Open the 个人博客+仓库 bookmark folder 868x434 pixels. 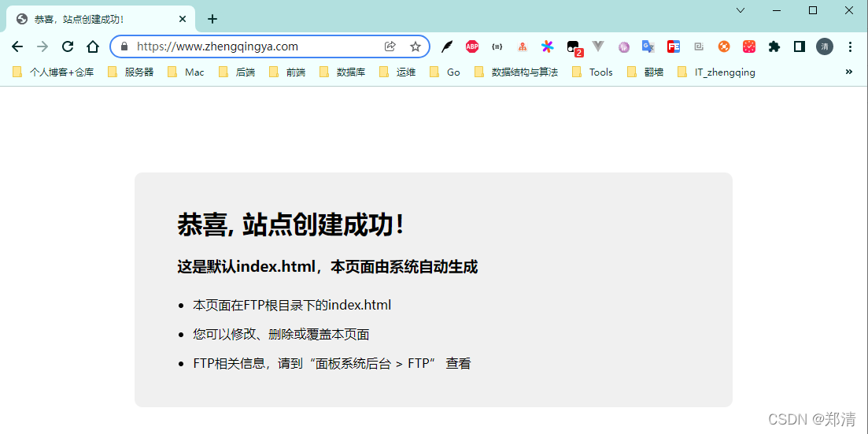[x=54, y=72]
